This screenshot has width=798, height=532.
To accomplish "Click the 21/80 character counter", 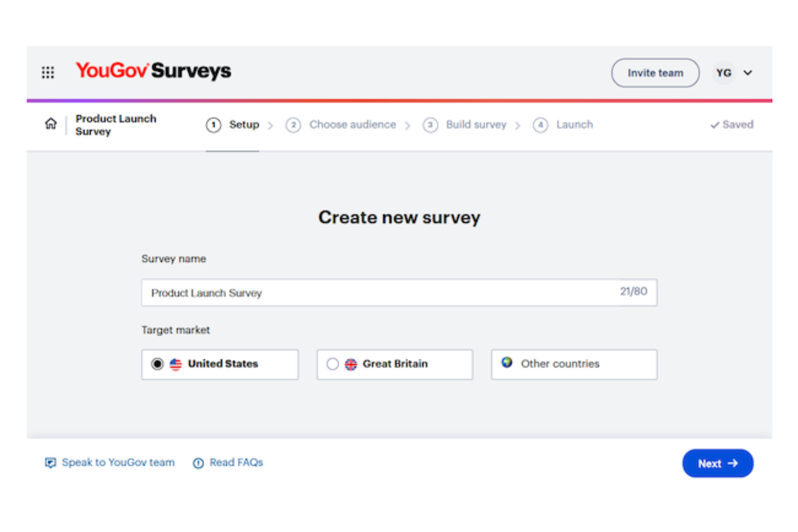I will [x=634, y=292].
